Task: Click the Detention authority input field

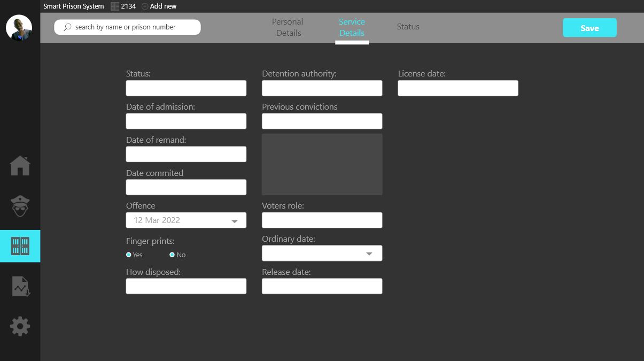Action: (322, 88)
